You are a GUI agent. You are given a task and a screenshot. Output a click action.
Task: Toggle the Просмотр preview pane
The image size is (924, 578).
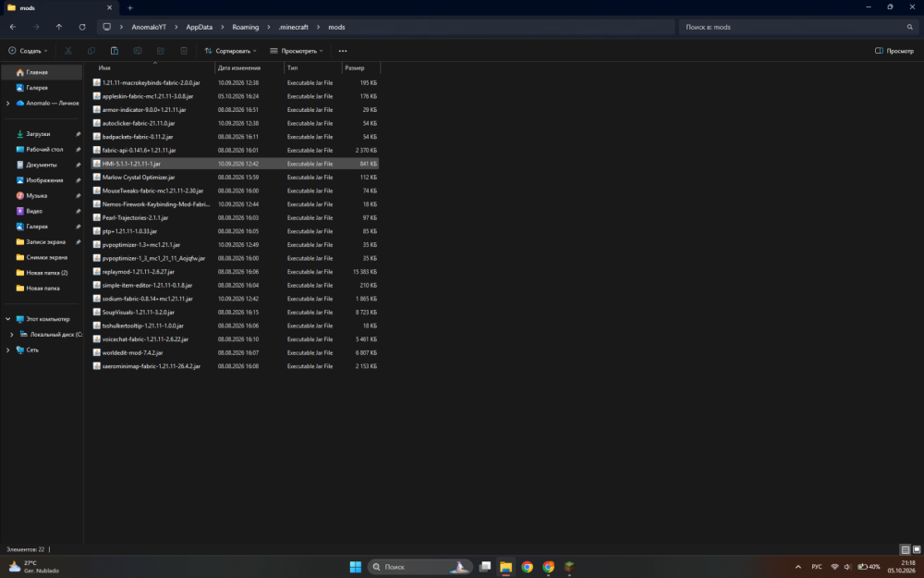click(x=894, y=51)
